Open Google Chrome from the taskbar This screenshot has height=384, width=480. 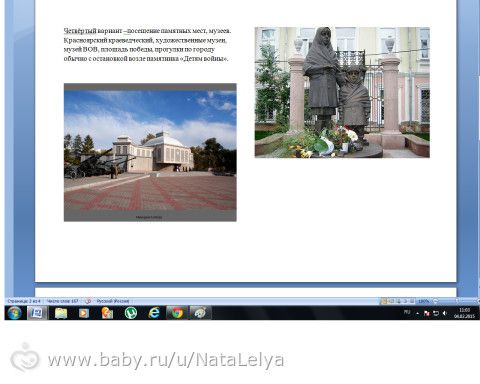(177, 313)
